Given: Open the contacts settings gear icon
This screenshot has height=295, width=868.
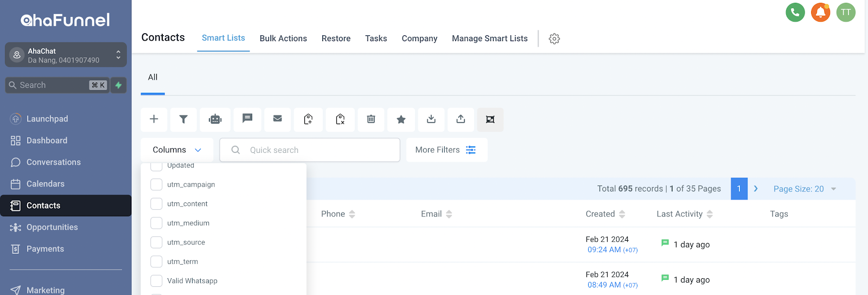Looking at the screenshot, I should point(554,39).
